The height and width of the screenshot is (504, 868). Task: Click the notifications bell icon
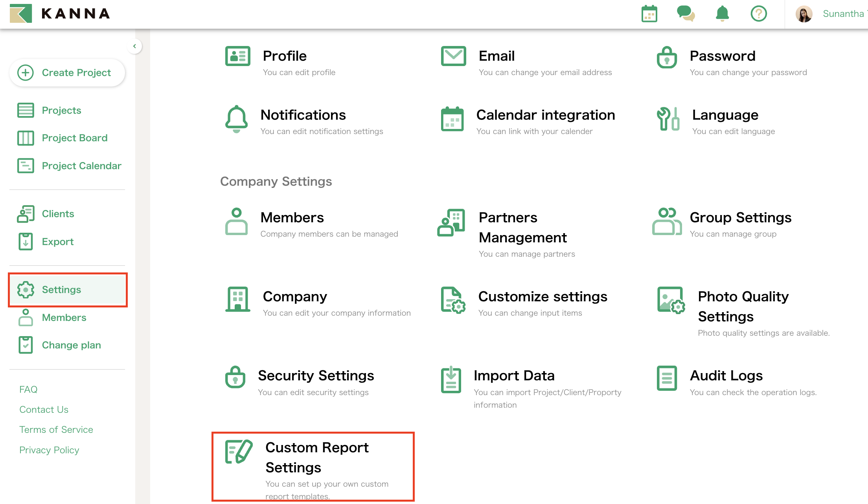(722, 13)
